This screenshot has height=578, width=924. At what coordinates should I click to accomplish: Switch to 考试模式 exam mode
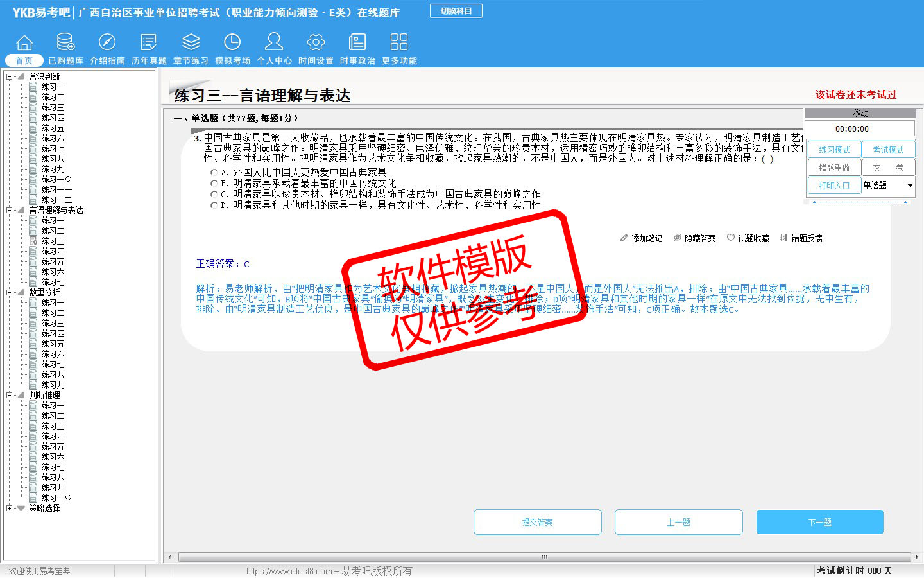[x=888, y=150]
